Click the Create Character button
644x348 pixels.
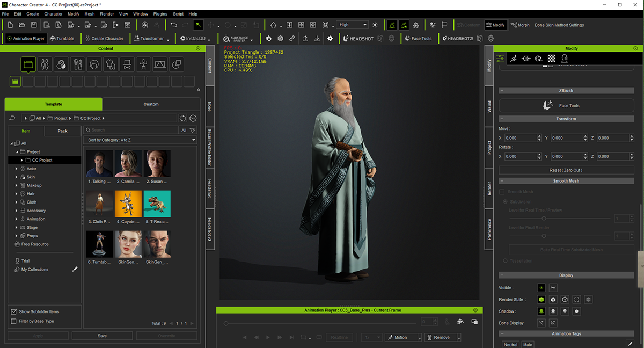click(104, 39)
